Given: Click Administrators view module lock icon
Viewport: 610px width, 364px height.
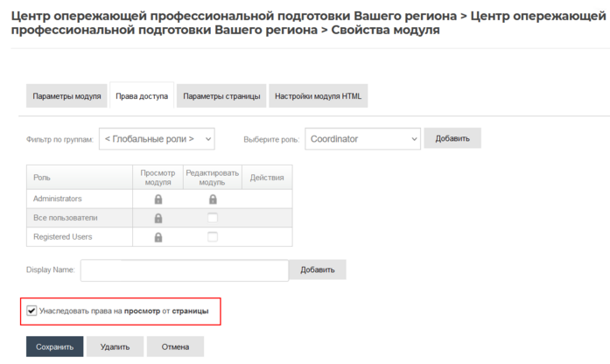Looking at the screenshot, I should 158,199.
